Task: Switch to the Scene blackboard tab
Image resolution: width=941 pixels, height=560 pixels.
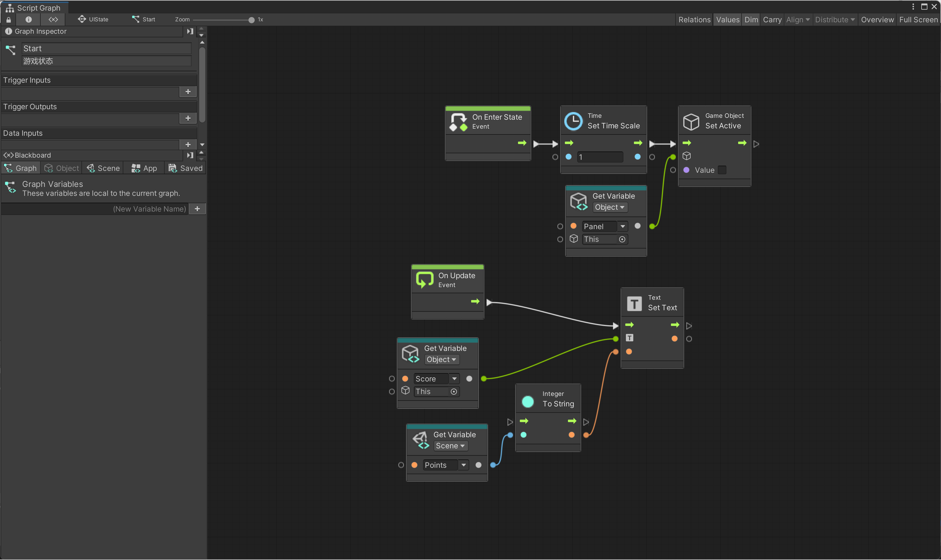Action: pos(103,168)
